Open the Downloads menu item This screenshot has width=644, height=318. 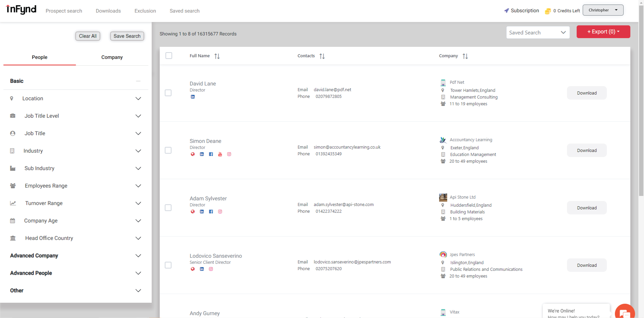pos(108,11)
